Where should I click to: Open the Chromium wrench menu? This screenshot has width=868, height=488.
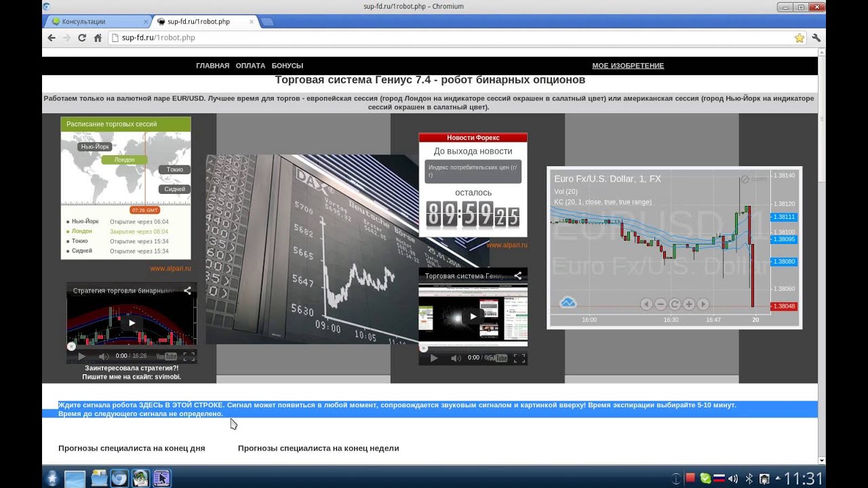pyautogui.click(x=816, y=38)
